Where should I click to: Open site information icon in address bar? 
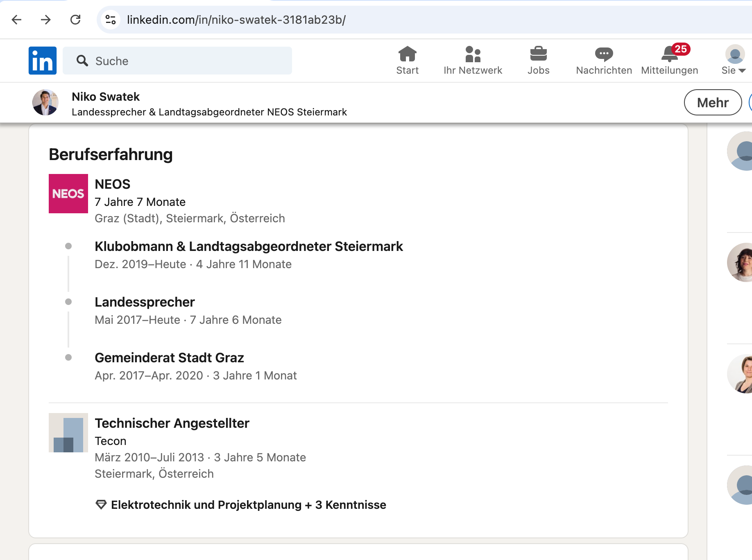pyautogui.click(x=111, y=20)
